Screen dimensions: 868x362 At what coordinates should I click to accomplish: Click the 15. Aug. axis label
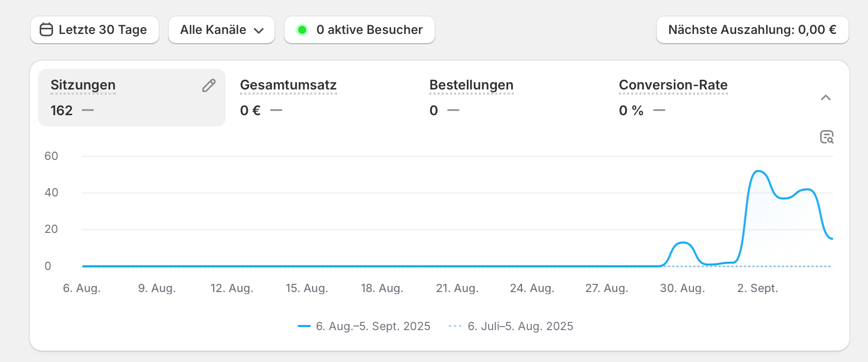(x=307, y=288)
